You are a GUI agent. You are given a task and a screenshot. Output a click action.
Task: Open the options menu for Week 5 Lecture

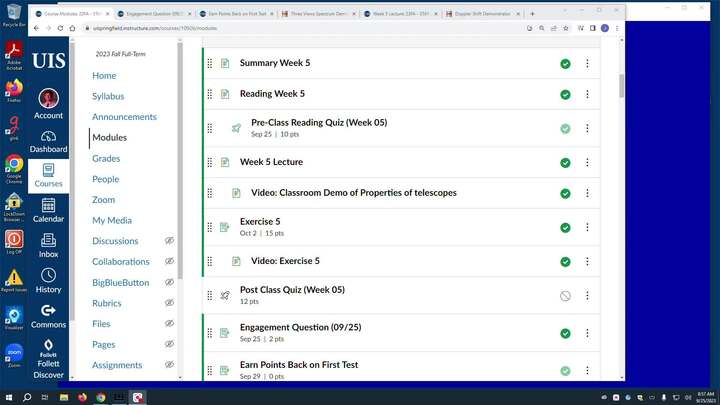coord(587,162)
